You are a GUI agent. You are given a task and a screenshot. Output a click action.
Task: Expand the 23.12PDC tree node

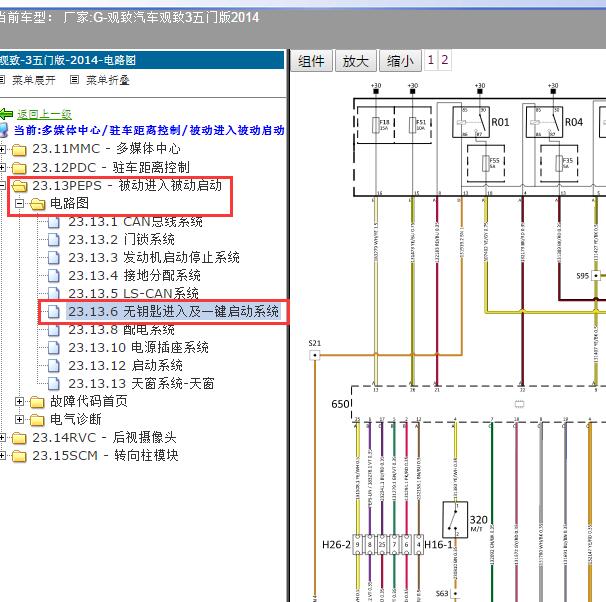point(3,167)
